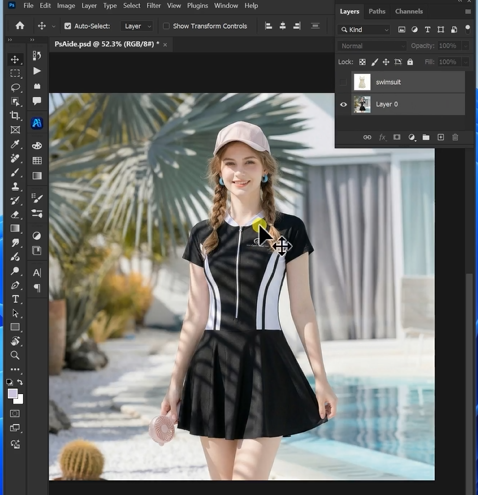The width and height of the screenshot is (478, 495).
Task: Delete layer trash button
Action: 455,137
